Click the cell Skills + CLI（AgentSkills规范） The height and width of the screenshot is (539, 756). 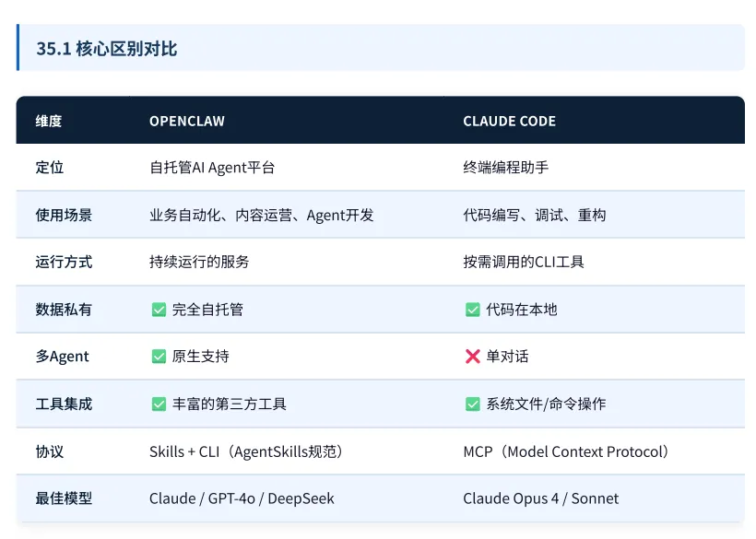coord(247,451)
